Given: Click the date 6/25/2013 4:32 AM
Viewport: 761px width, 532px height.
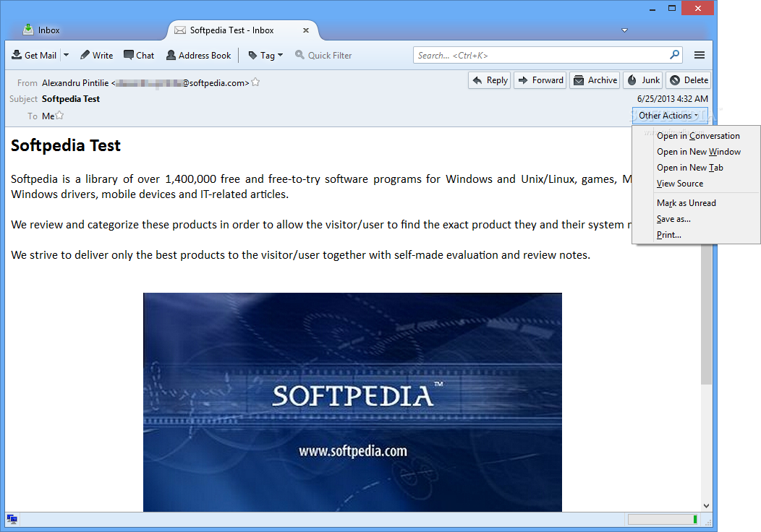Looking at the screenshot, I should click(x=672, y=99).
